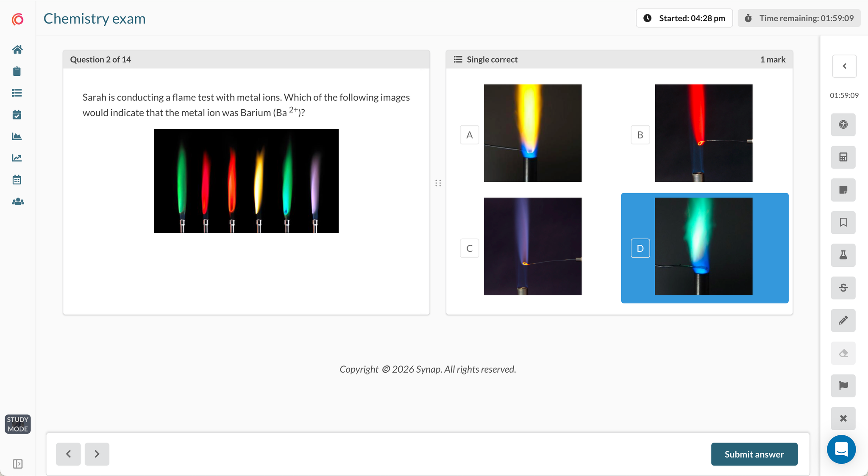Go to the Home page icon
This screenshot has height=476, width=868.
(17, 50)
